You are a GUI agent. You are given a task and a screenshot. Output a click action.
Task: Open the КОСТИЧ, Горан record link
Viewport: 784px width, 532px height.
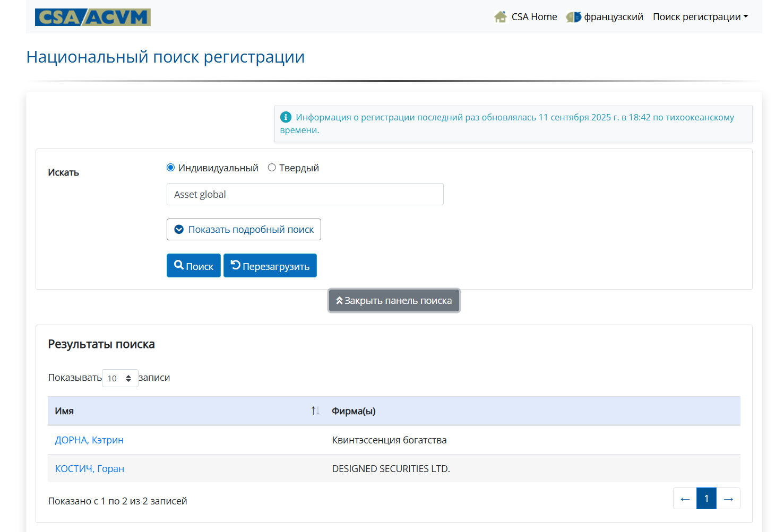click(90, 469)
